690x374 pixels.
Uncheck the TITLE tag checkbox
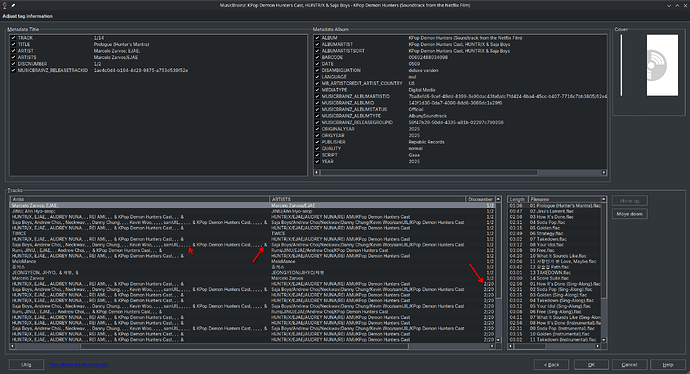13,44
